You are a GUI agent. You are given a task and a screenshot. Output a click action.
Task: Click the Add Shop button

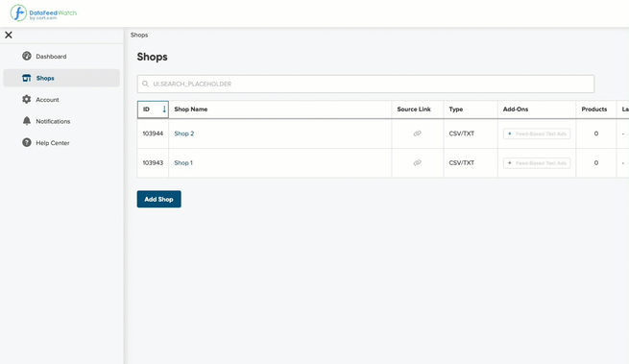[x=158, y=199]
